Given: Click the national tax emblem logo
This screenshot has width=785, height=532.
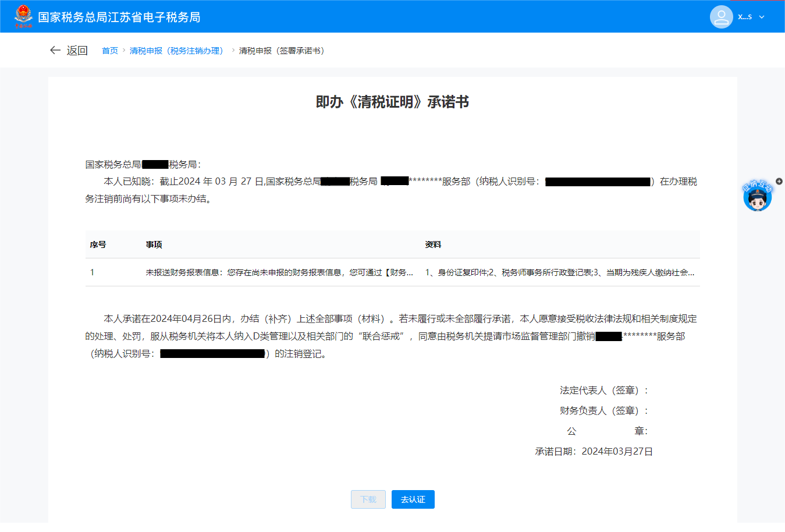Looking at the screenshot, I should pyautogui.click(x=23, y=16).
